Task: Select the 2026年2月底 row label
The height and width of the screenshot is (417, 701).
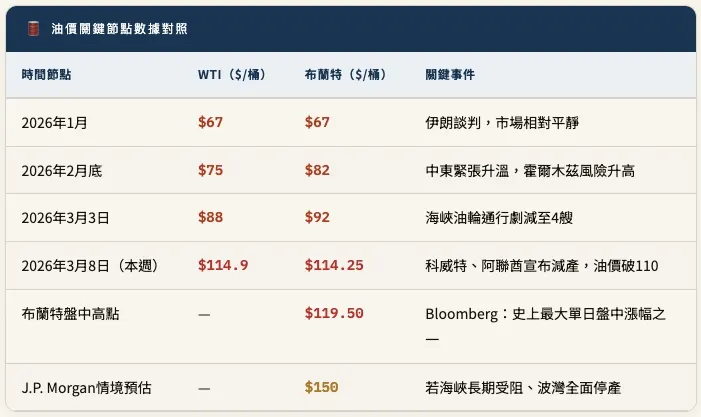Action: (61, 171)
